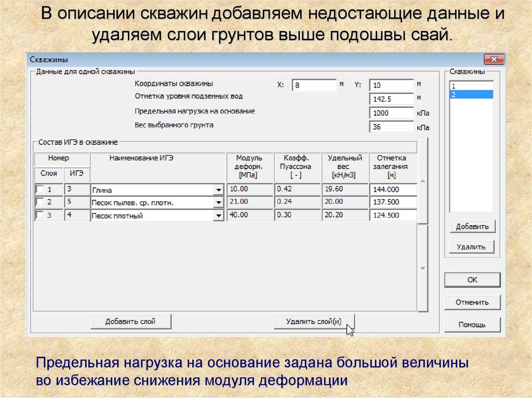
Task: Confirm the dialog with OK
Action: pyautogui.click(x=472, y=280)
